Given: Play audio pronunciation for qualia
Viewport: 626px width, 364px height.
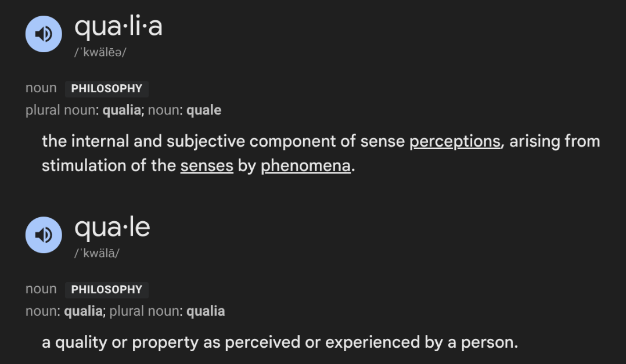Looking at the screenshot, I should 44,34.
